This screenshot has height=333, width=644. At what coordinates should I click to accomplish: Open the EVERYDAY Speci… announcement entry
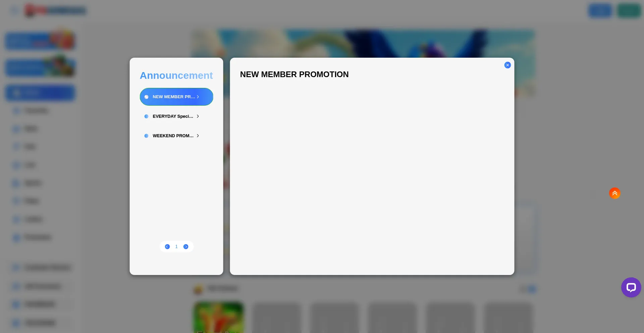pyautogui.click(x=173, y=116)
